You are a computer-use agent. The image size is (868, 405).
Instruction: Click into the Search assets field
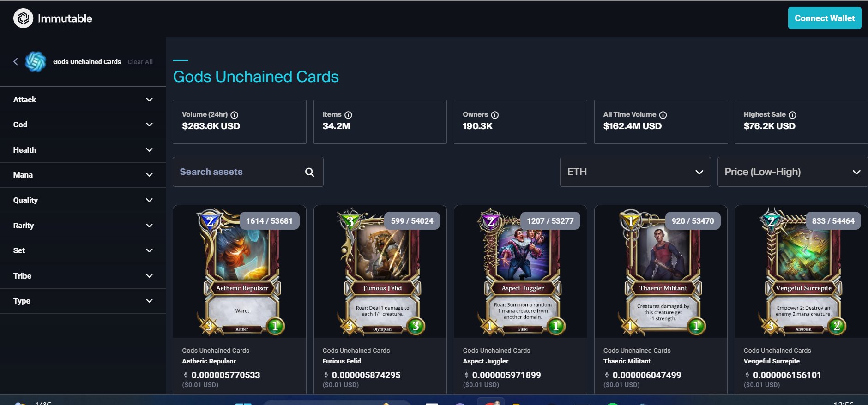click(x=248, y=172)
